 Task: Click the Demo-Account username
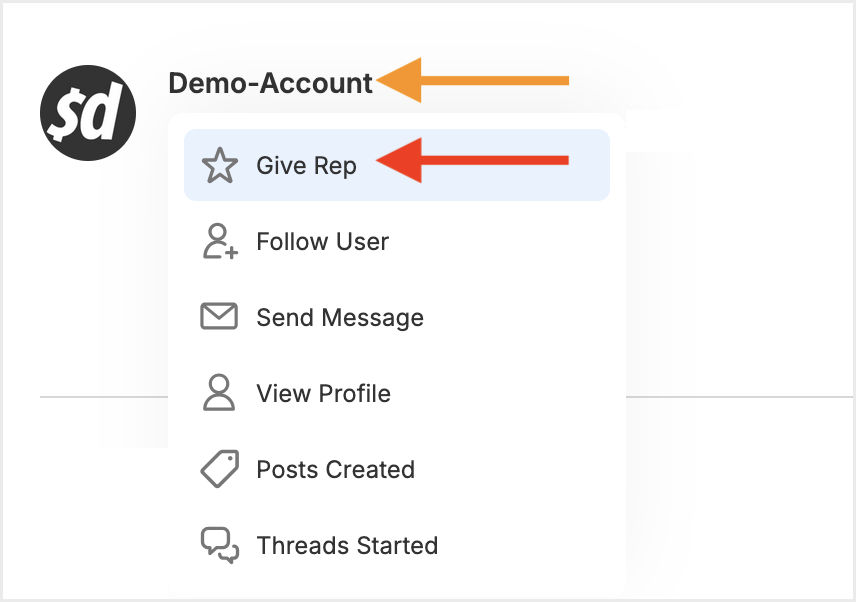[270, 83]
